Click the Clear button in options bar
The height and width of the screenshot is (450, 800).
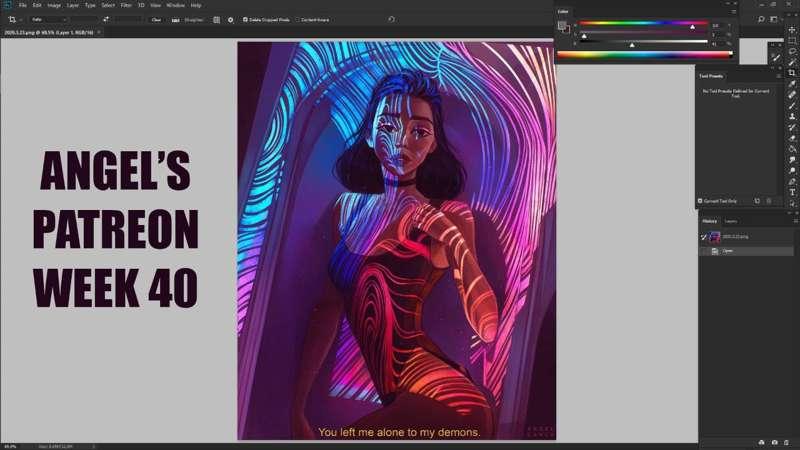point(157,20)
